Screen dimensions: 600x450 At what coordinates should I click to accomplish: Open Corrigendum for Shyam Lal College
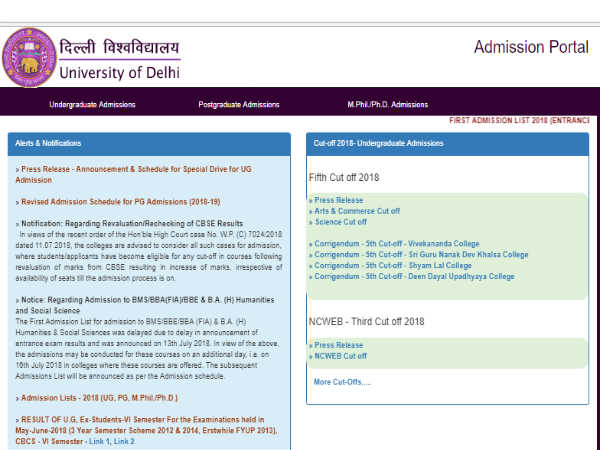click(x=390, y=265)
